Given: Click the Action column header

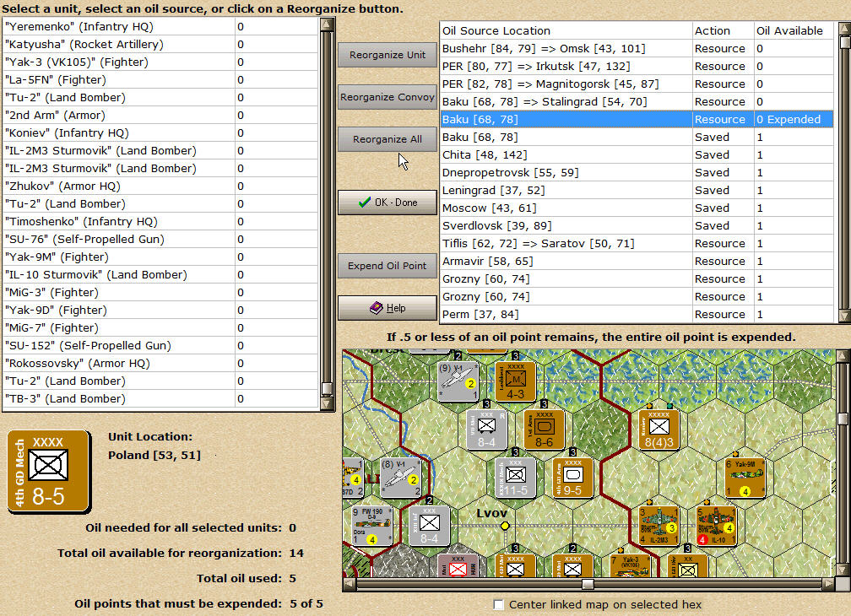Looking at the screenshot, I should pyautogui.click(x=724, y=31).
